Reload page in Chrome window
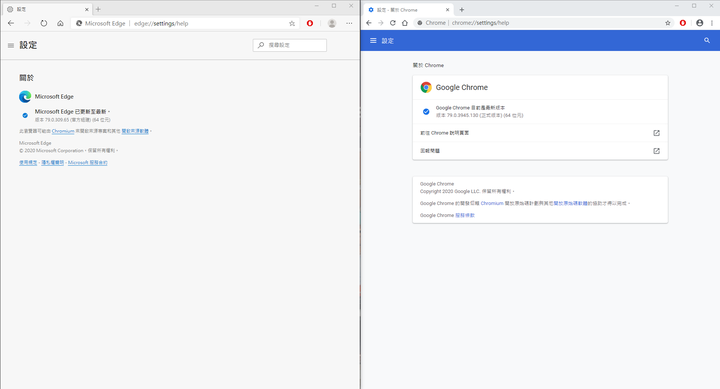 pos(393,23)
